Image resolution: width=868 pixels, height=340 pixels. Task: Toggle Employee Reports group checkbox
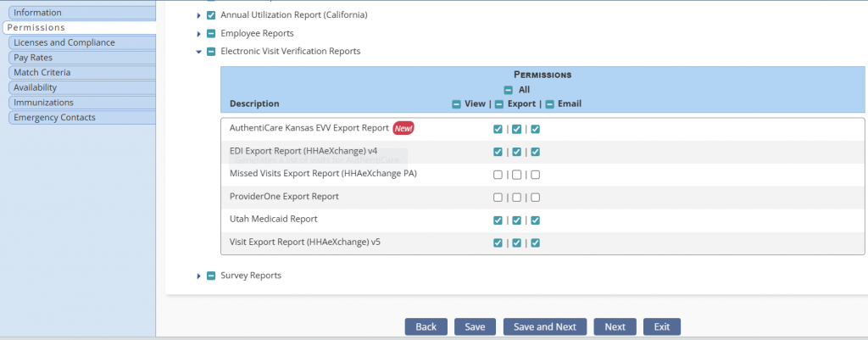tap(212, 34)
